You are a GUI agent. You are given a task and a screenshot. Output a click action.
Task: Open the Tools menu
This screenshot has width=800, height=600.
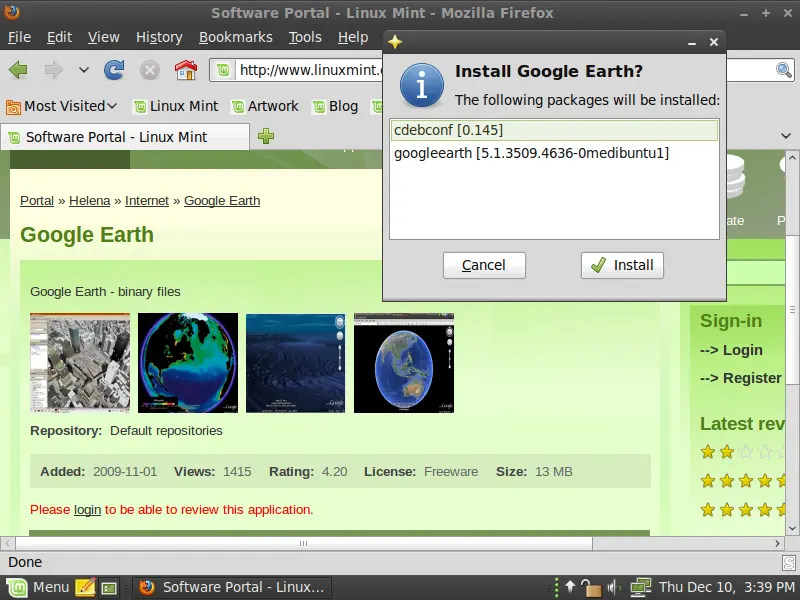(305, 37)
